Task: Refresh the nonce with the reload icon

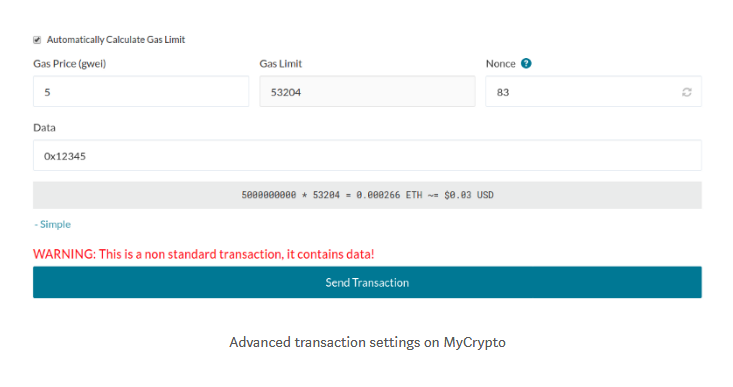Action: click(686, 92)
